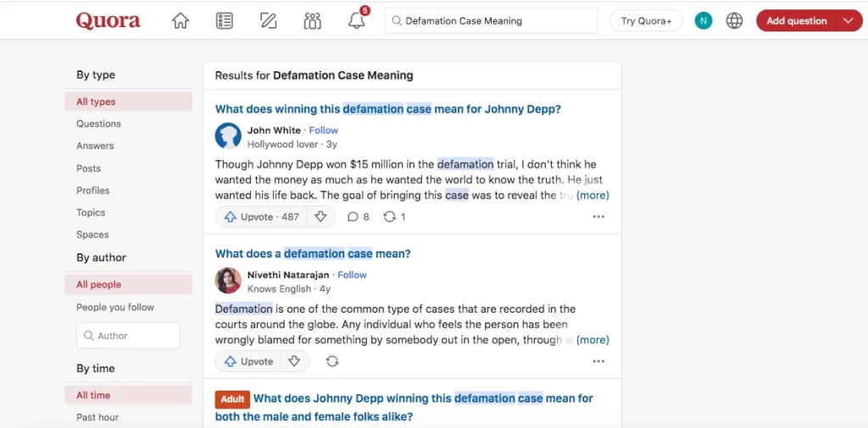Click the Adult tag label
This screenshot has height=428, width=868.
pyautogui.click(x=232, y=399)
